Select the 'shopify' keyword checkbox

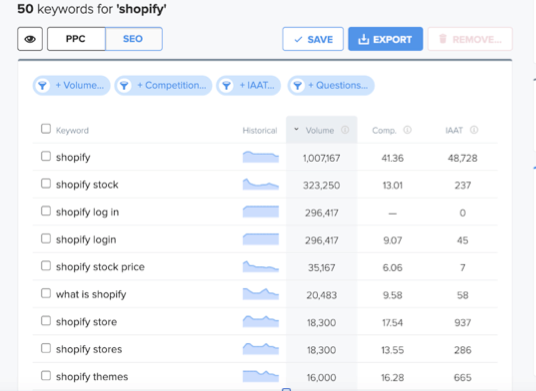coord(46,156)
